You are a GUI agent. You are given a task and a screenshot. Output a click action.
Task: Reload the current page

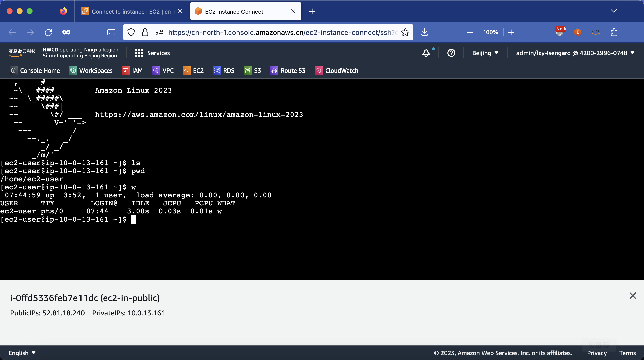48,32
